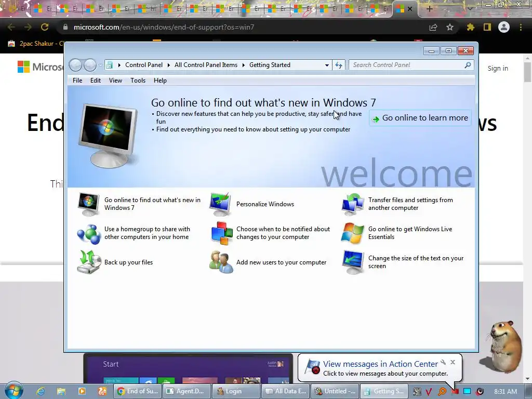Click the Control Panel breadcrumb
The width and height of the screenshot is (532, 399).
(144, 65)
